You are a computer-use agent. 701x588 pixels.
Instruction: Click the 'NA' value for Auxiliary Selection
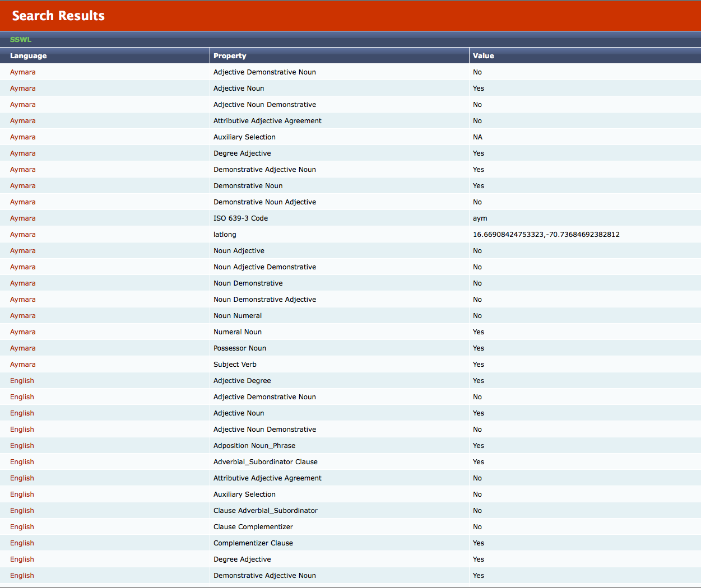click(x=477, y=137)
